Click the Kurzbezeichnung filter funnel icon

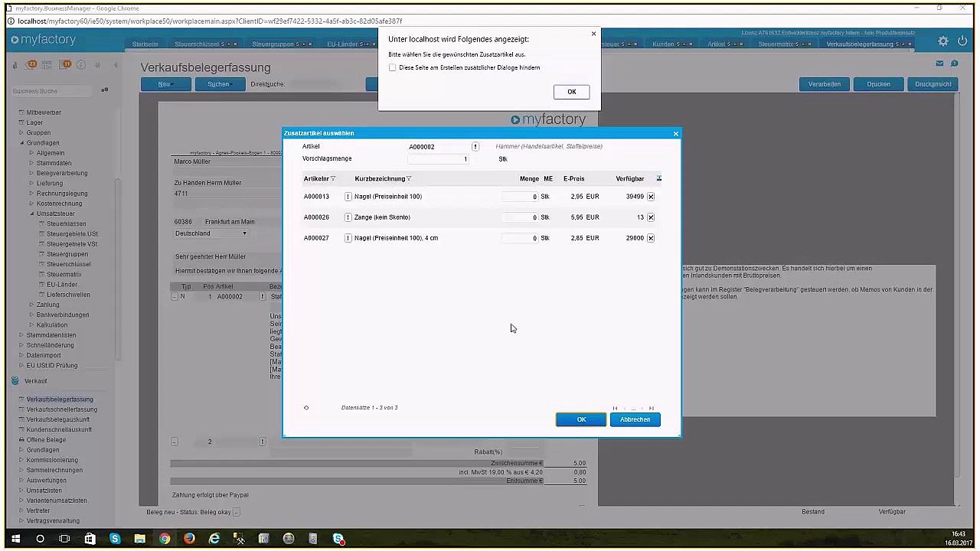[x=409, y=179]
